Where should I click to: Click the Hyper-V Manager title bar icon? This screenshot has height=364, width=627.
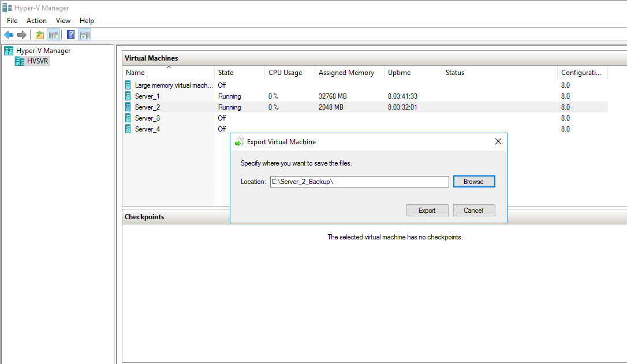click(x=7, y=7)
